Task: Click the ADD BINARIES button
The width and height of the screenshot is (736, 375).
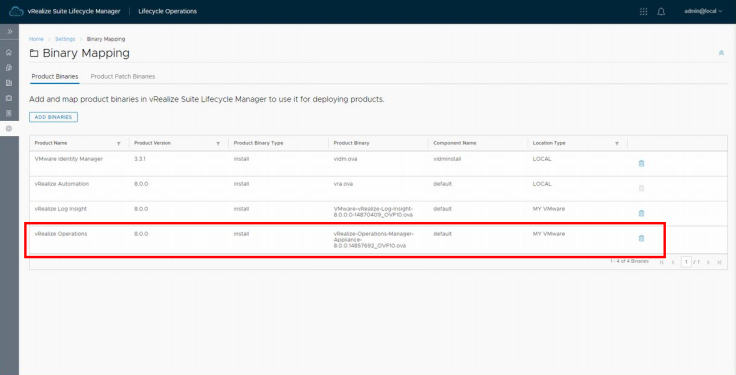Action: pyautogui.click(x=54, y=117)
